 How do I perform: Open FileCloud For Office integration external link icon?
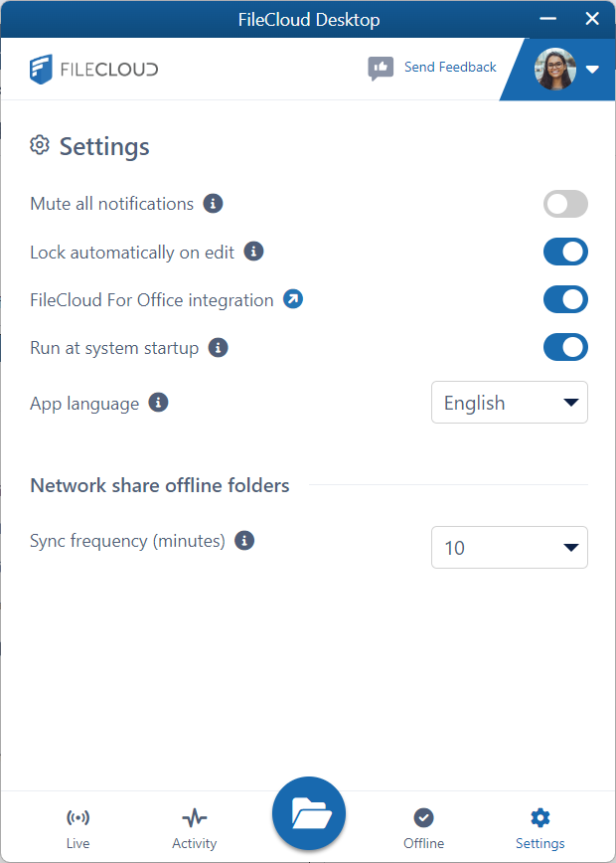click(293, 299)
